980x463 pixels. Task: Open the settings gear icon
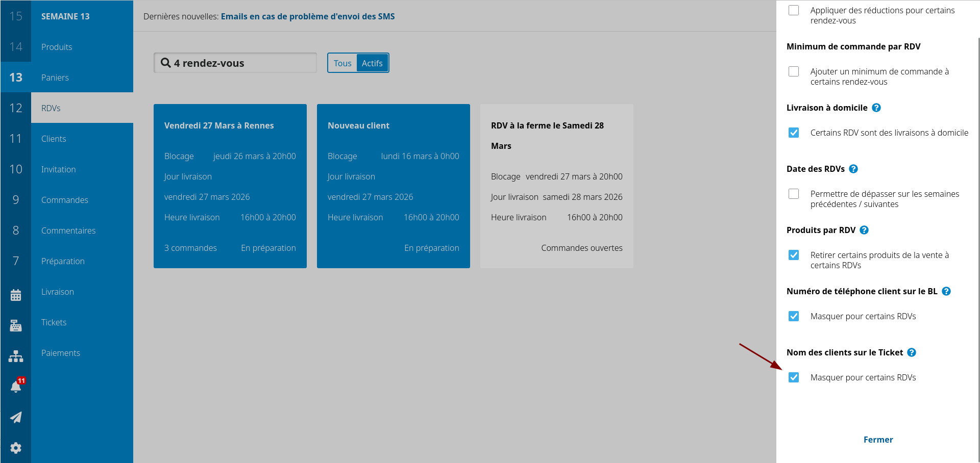[x=16, y=448]
